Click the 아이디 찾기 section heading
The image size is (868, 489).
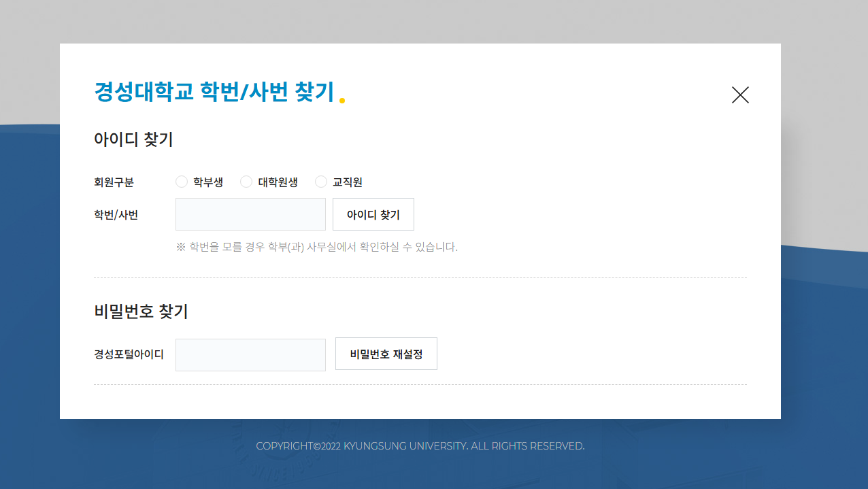133,139
